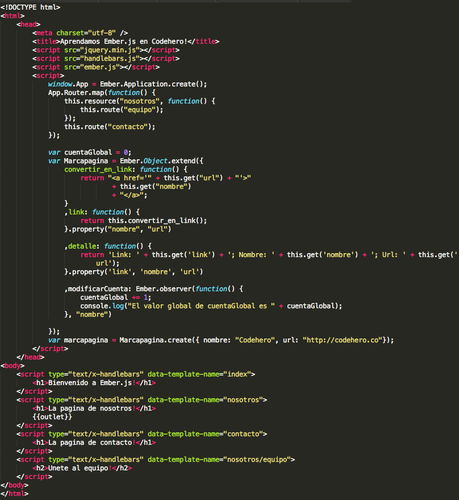This screenshot has height=500, width=459.
Task: Click the closing </head> tag
Action: tap(30, 357)
